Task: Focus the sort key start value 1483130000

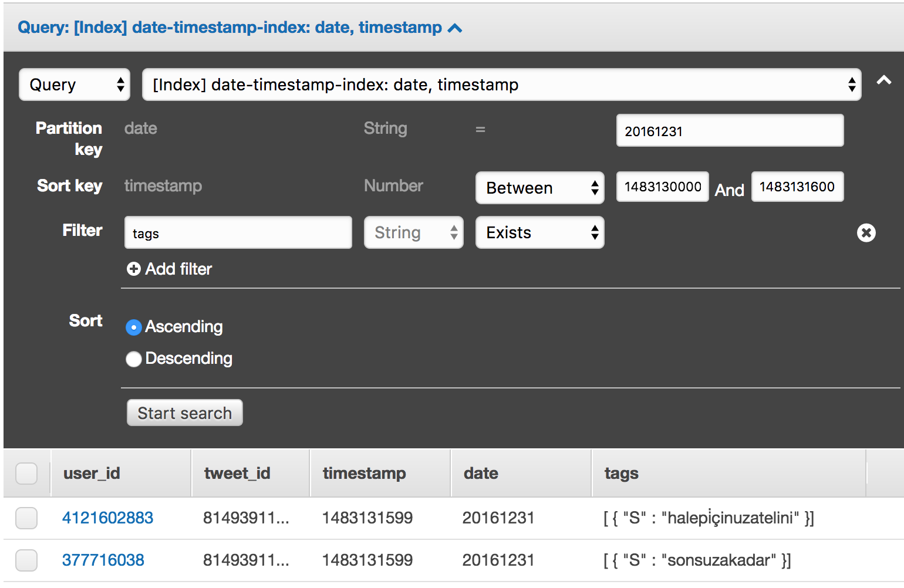Action: [663, 187]
